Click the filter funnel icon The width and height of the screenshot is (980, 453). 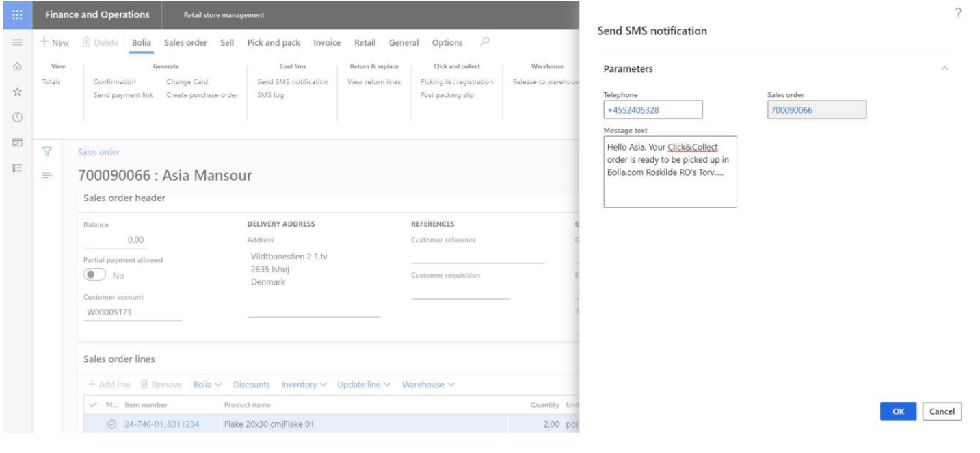pos(47,151)
